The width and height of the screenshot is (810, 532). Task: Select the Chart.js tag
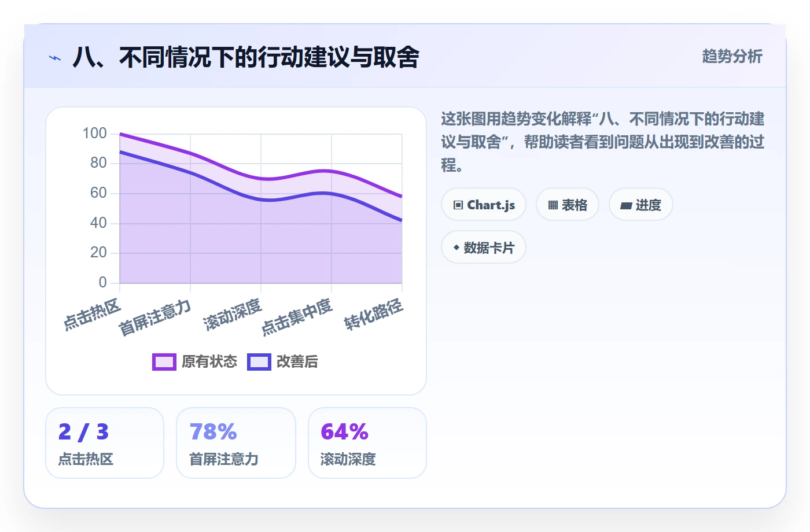click(x=484, y=205)
